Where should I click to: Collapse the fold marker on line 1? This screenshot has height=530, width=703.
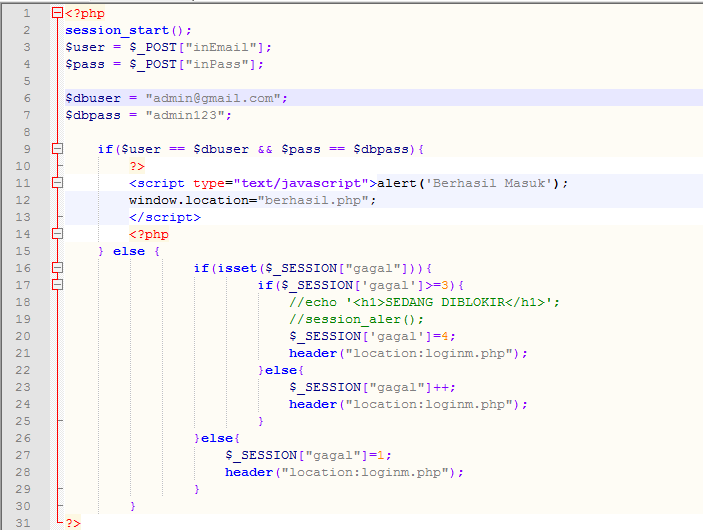point(57,13)
